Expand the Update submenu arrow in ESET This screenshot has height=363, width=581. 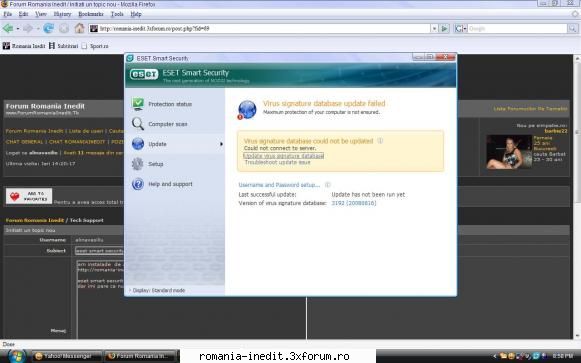pos(221,144)
